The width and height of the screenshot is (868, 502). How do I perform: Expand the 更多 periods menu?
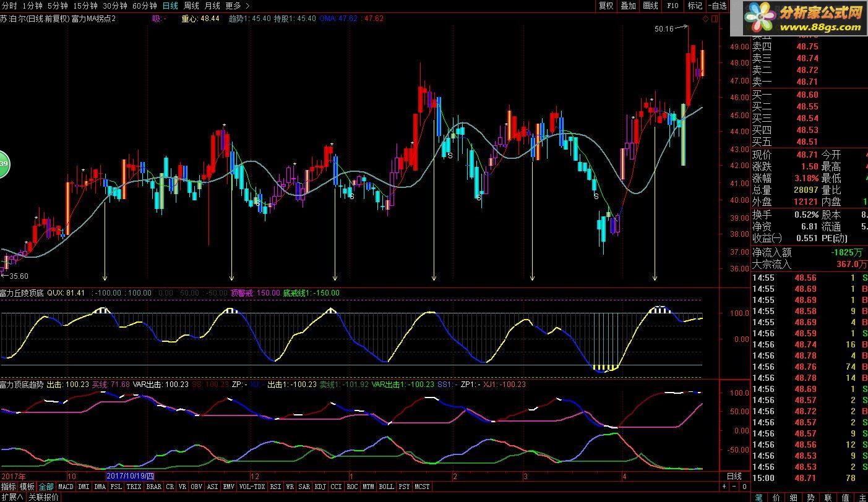click(237, 6)
